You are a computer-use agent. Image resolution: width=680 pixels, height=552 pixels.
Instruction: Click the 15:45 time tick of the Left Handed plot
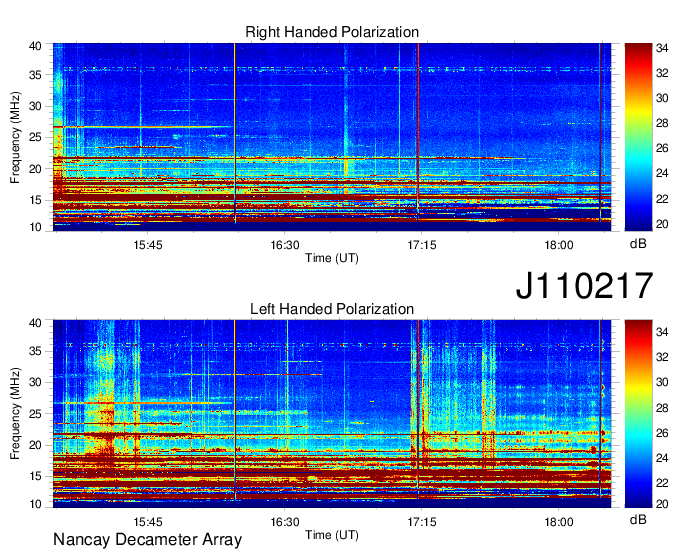pos(148,522)
